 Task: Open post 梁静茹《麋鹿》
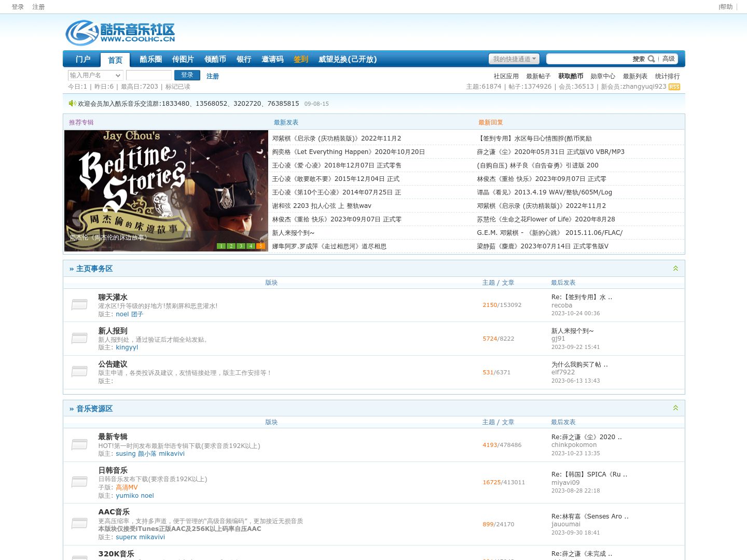543,246
